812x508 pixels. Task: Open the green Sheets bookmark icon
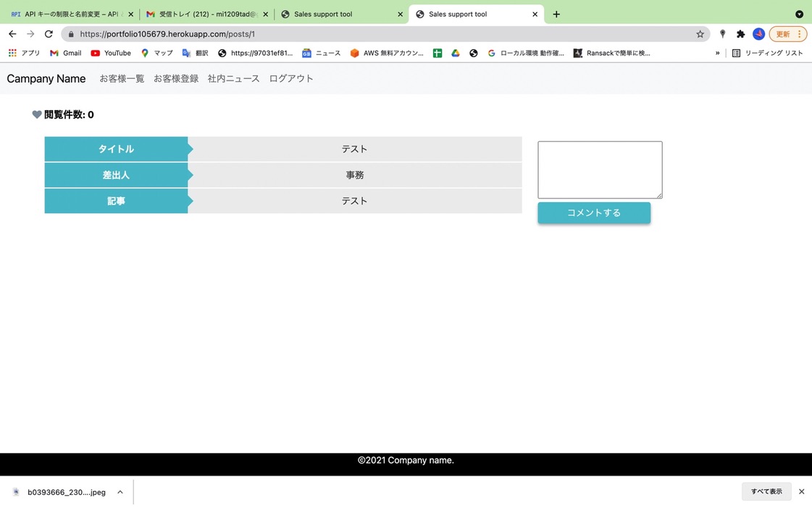[x=438, y=53]
